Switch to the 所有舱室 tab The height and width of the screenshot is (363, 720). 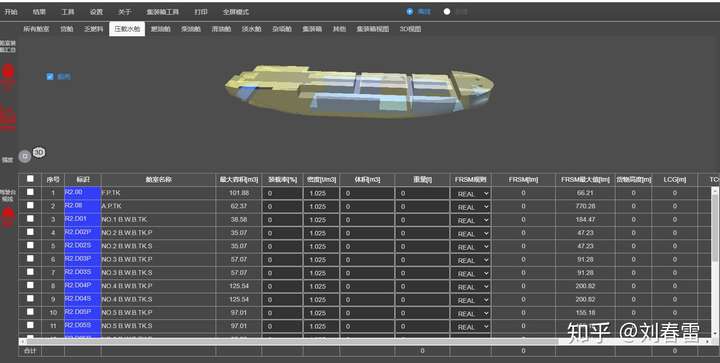coord(36,29)
